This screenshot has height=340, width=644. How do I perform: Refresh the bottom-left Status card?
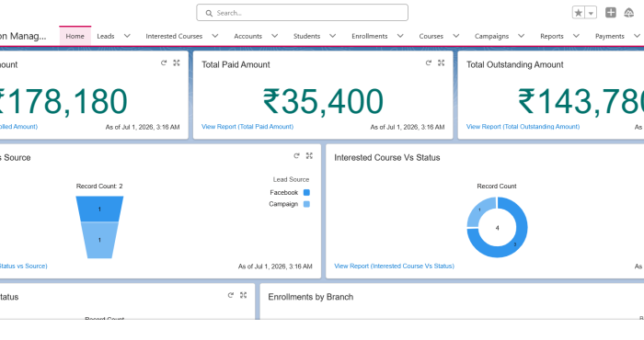pos(230,295)
